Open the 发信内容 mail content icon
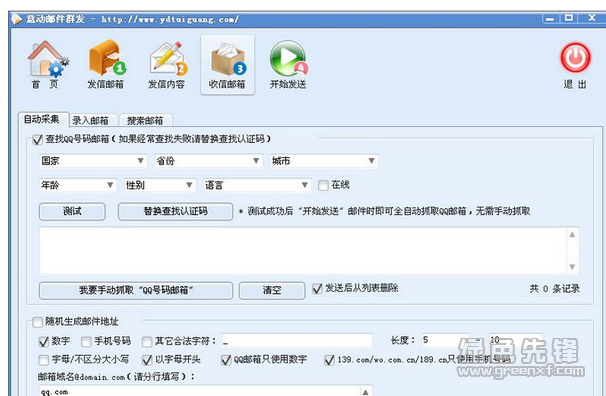 [x=167, y=65]
